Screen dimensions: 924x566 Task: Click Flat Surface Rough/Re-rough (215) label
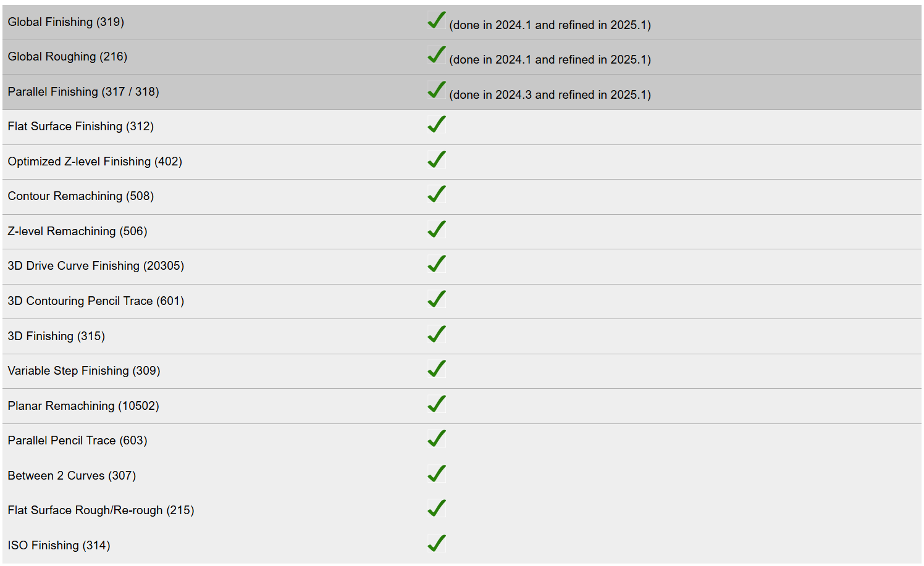tap(101, 510)
